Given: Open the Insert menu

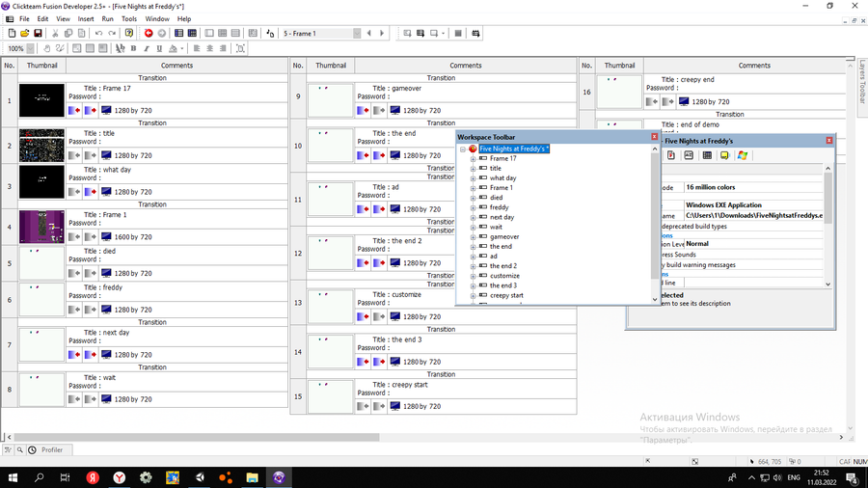Looking at the screenshot, I should [x=85, y=19].
